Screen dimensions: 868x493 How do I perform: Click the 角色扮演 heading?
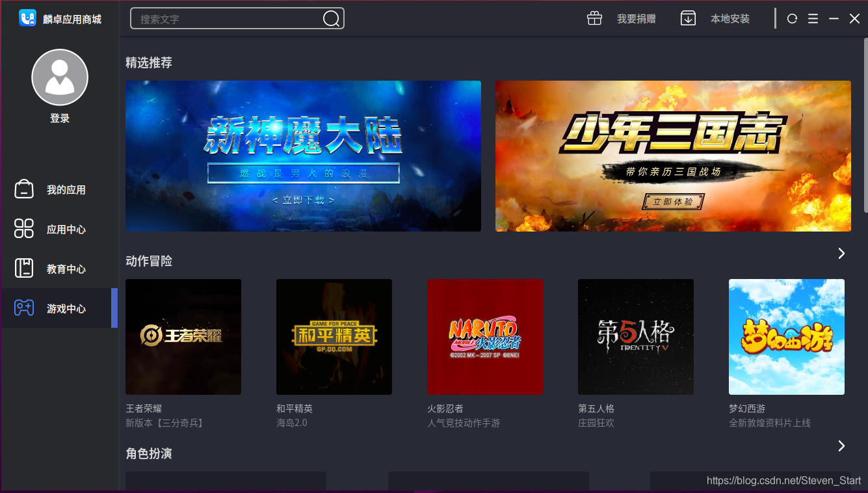pos(149,453)
